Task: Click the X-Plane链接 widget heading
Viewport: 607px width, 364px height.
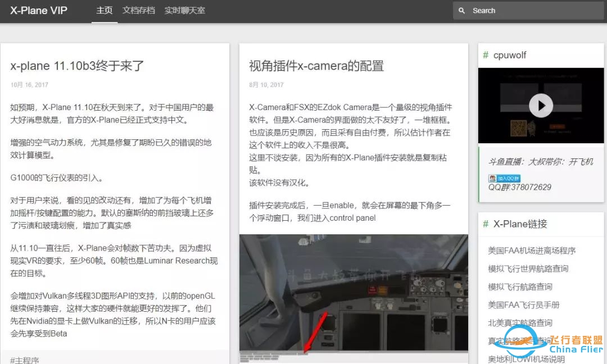Action: tap(520, 224)
